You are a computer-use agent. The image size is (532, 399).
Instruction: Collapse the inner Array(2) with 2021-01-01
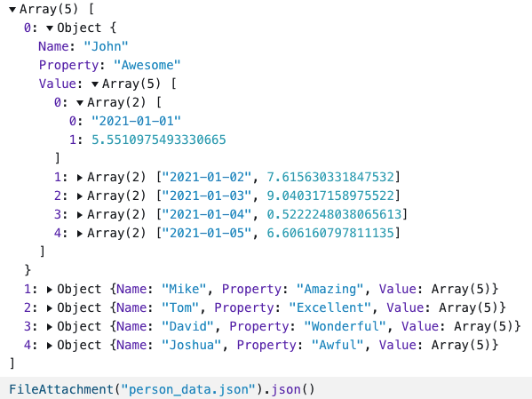point(80,103)
